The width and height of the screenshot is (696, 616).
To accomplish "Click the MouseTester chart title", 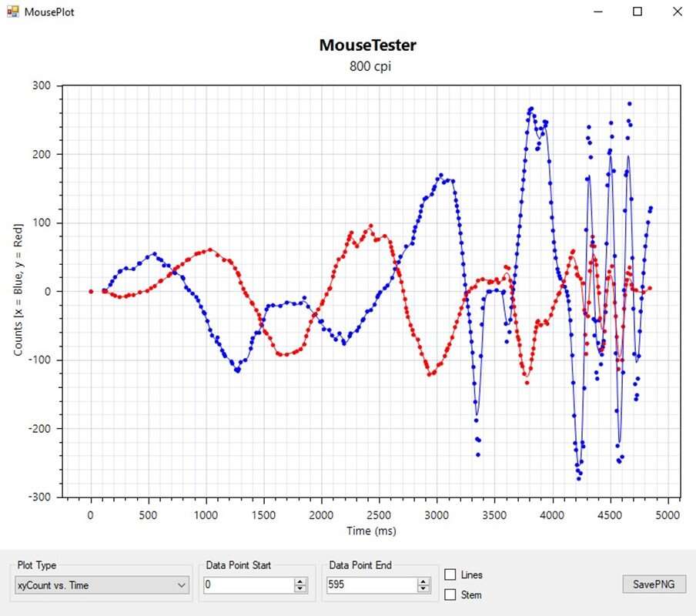I will [367, 45].
